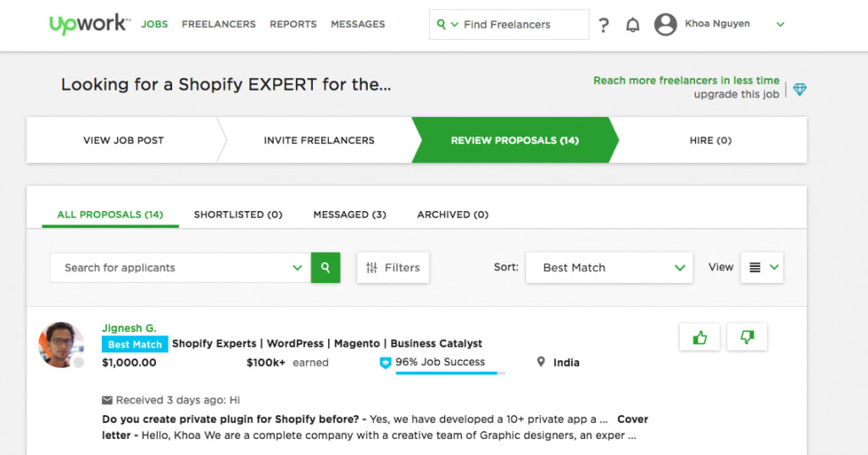Click the 96% Job Success text

(440, 362)
